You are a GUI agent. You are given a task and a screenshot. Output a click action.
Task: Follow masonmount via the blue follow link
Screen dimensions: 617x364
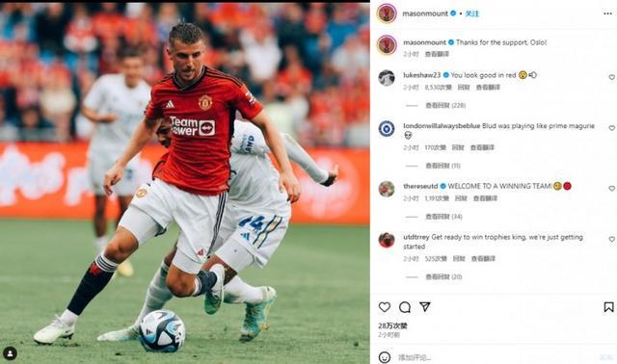(x=471, y=13)
